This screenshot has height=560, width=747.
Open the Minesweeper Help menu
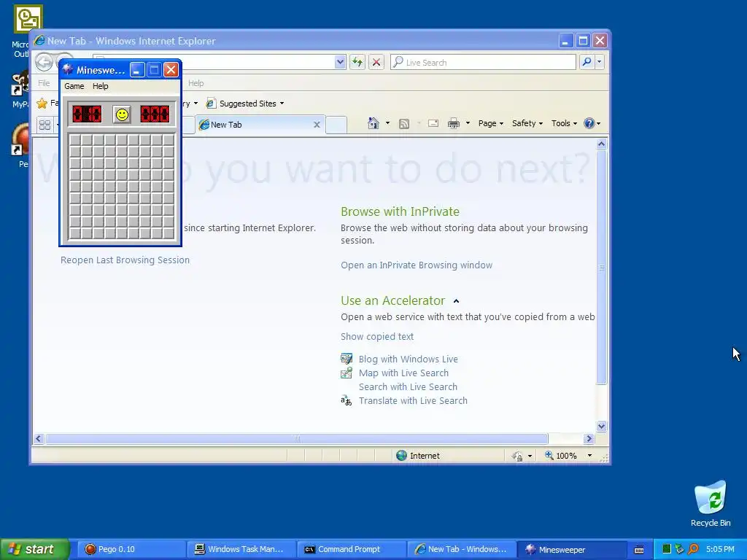tap(100, 86)
